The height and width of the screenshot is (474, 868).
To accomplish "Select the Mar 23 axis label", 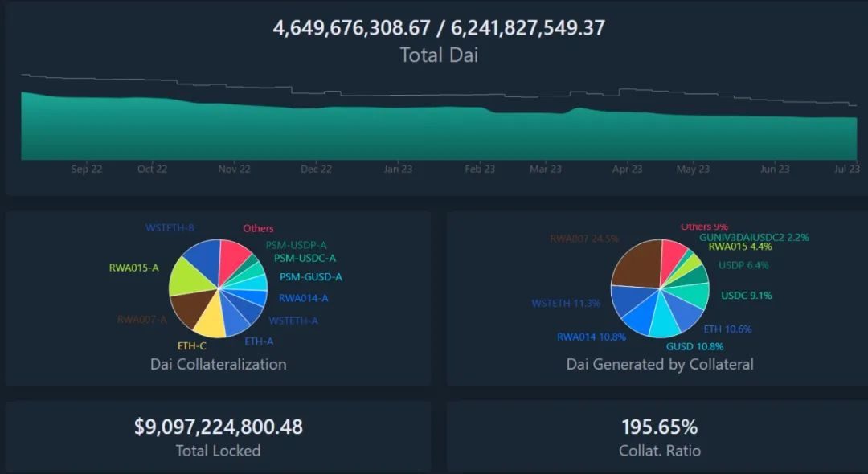I will tap(546, 170).
